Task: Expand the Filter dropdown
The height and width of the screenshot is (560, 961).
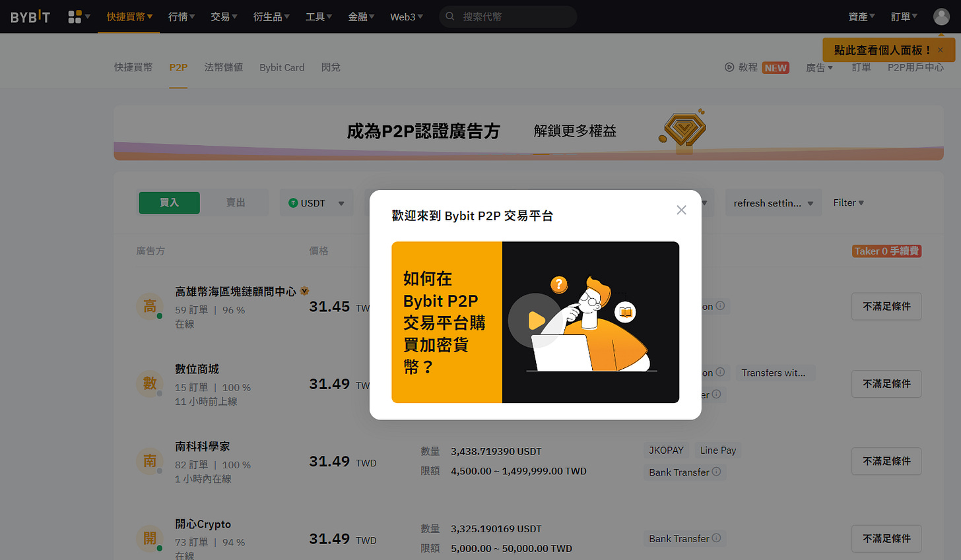Action: [848, 203]
